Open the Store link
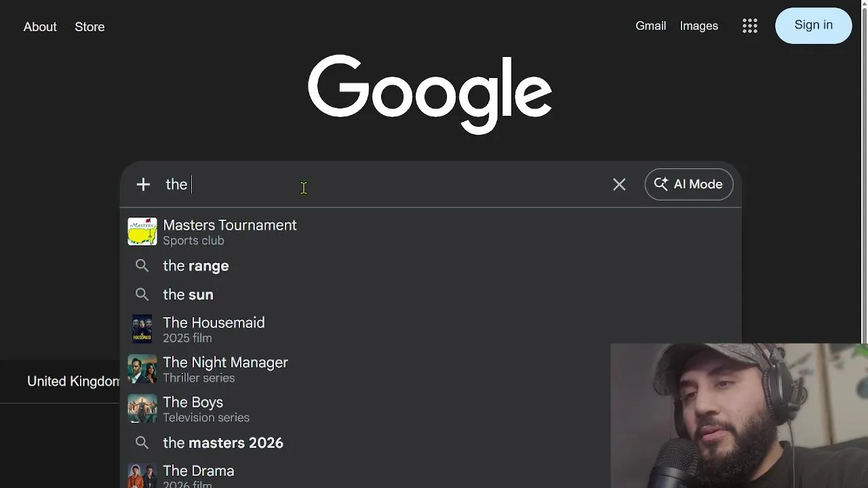The height and width of the screenshot is (488, 868). point(90,27)
